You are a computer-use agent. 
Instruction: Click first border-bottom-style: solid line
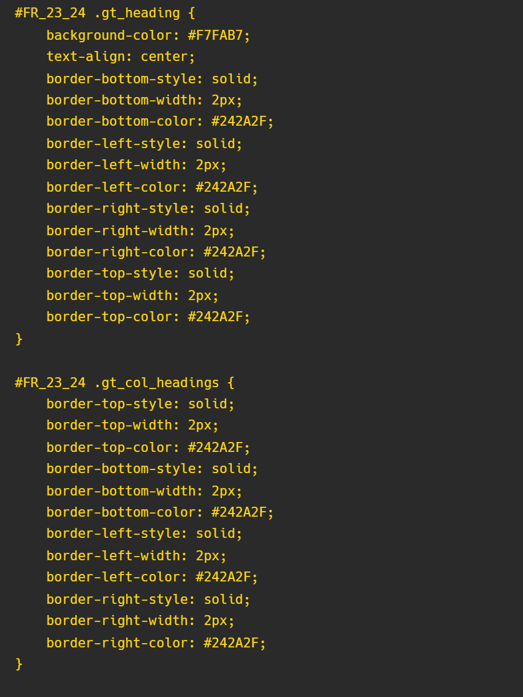152,79
